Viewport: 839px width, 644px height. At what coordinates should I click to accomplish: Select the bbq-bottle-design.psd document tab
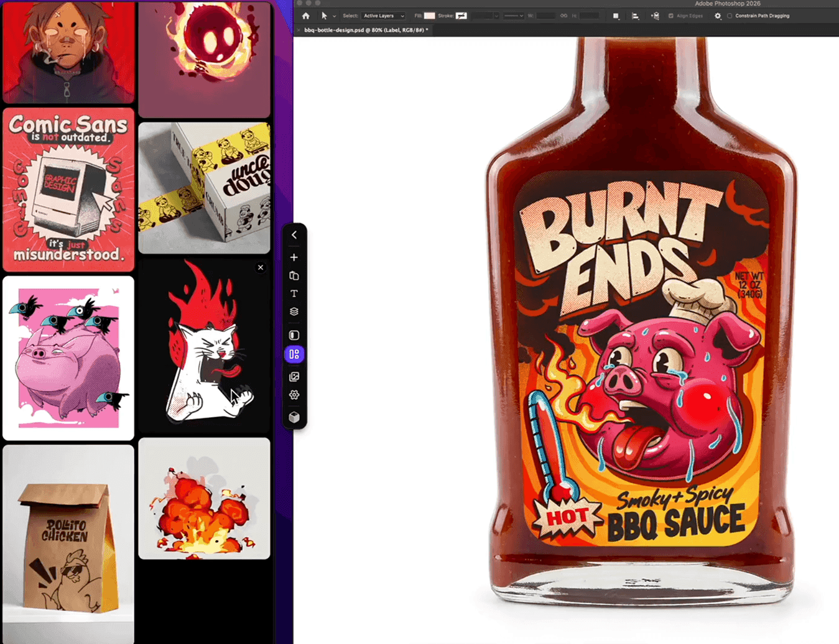[366, 30]
